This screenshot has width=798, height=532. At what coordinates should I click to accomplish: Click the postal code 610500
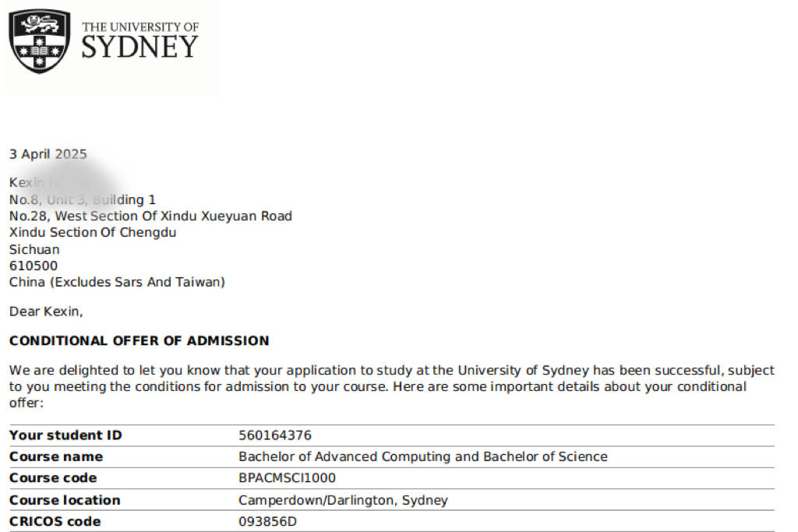coord(34,266)
